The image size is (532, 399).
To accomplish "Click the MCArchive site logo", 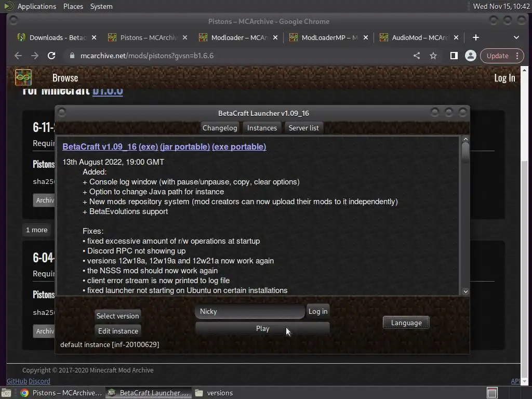I will 23,77.
